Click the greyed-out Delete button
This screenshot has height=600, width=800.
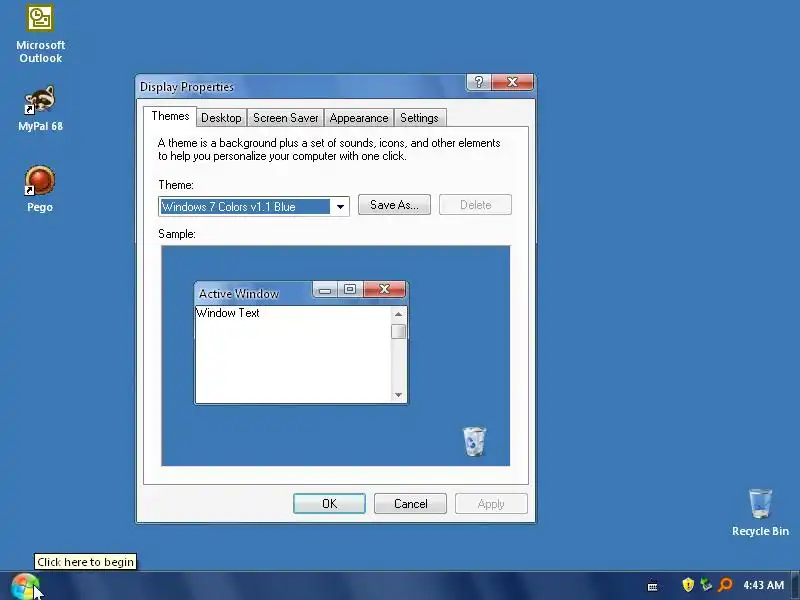476,205
